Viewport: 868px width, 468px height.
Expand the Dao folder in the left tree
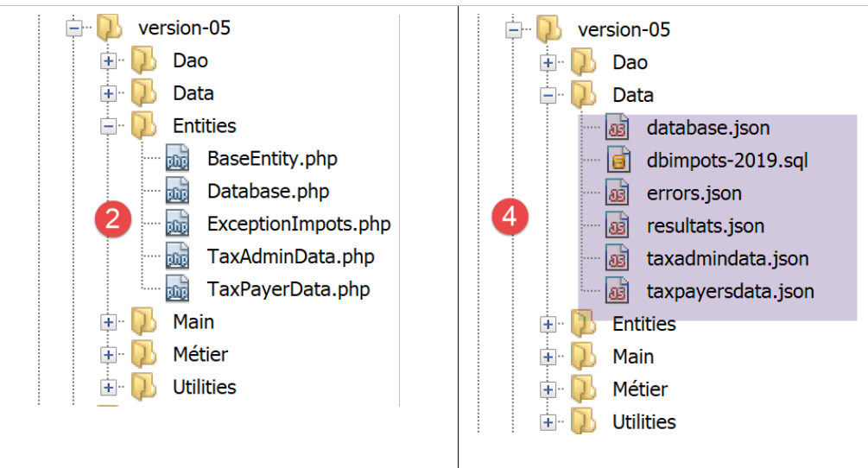[108, 61]
